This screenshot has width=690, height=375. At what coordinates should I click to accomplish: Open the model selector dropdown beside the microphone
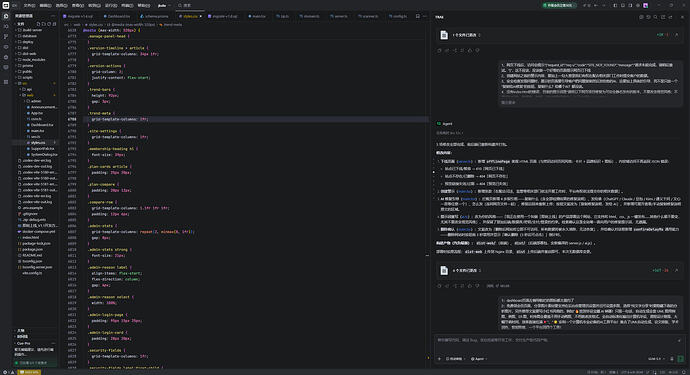pyautogui.click(x=657, y=359)
